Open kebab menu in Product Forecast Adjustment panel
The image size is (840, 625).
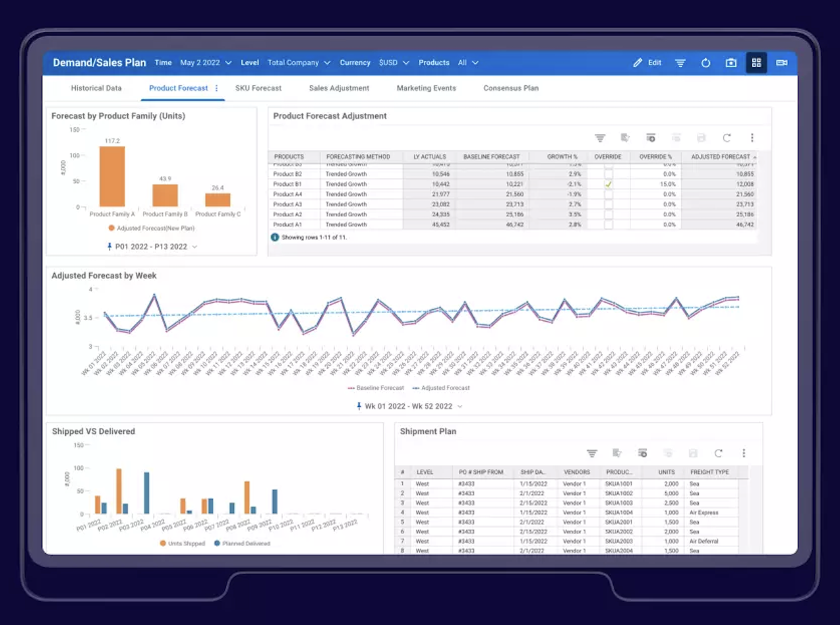(752, 138)
